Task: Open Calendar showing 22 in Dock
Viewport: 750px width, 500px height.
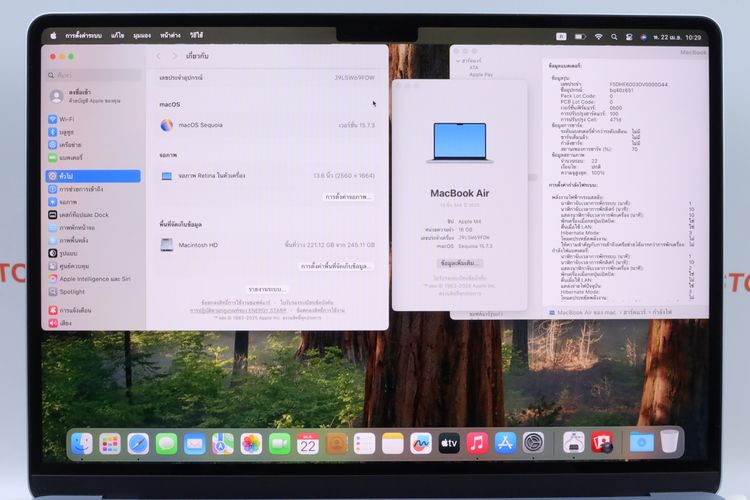Action: point(308,444)
